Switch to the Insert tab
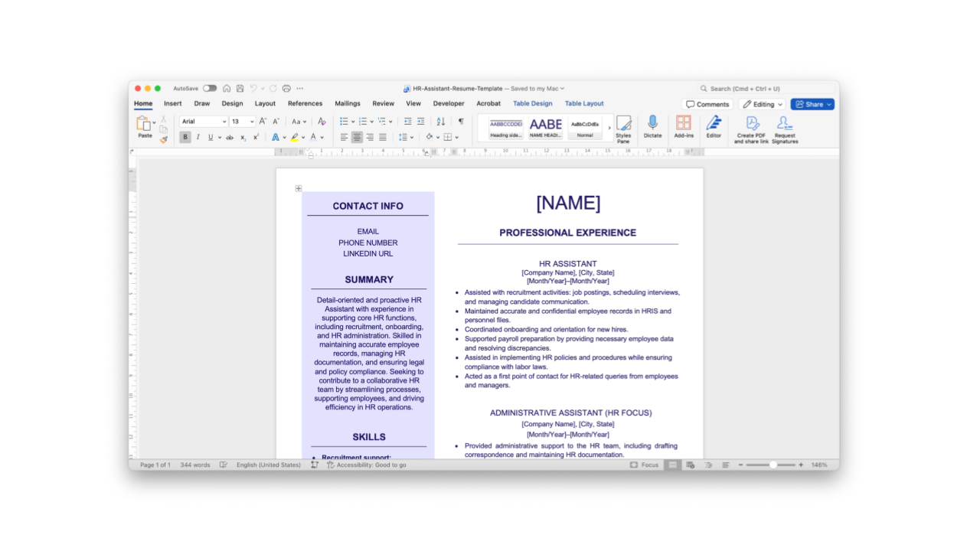The height and width of the screenshot is (551, 980). coord(172,104)
